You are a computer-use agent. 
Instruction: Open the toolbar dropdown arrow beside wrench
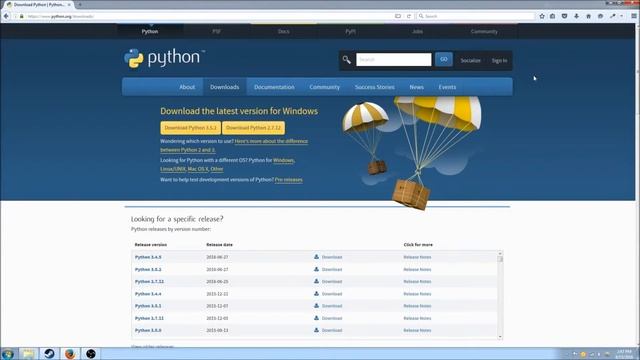pos(622,16)
